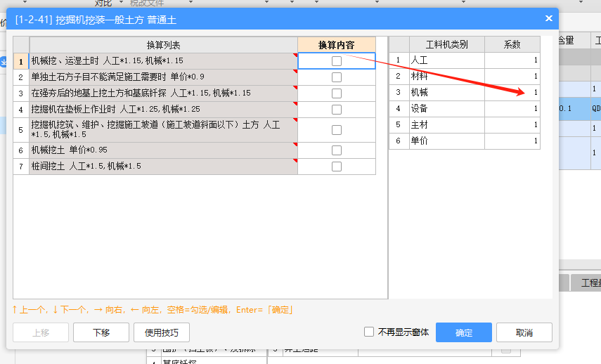The image size is (601, 364).
Task: Check 机械挖、运湿土时 conversion checkbox
Action: (x=337, y=61)
